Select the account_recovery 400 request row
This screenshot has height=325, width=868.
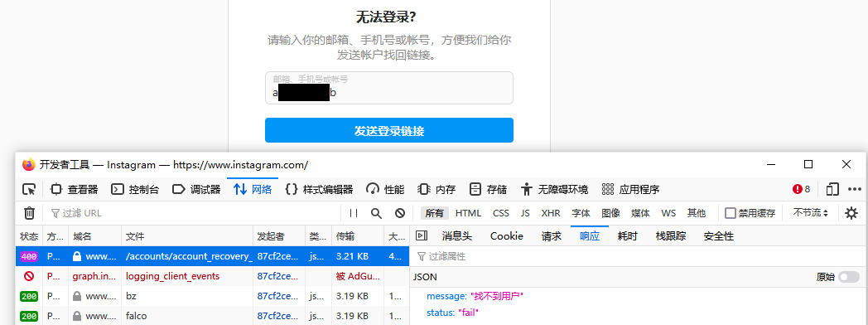pyautogui.click(x=213, y=256)
